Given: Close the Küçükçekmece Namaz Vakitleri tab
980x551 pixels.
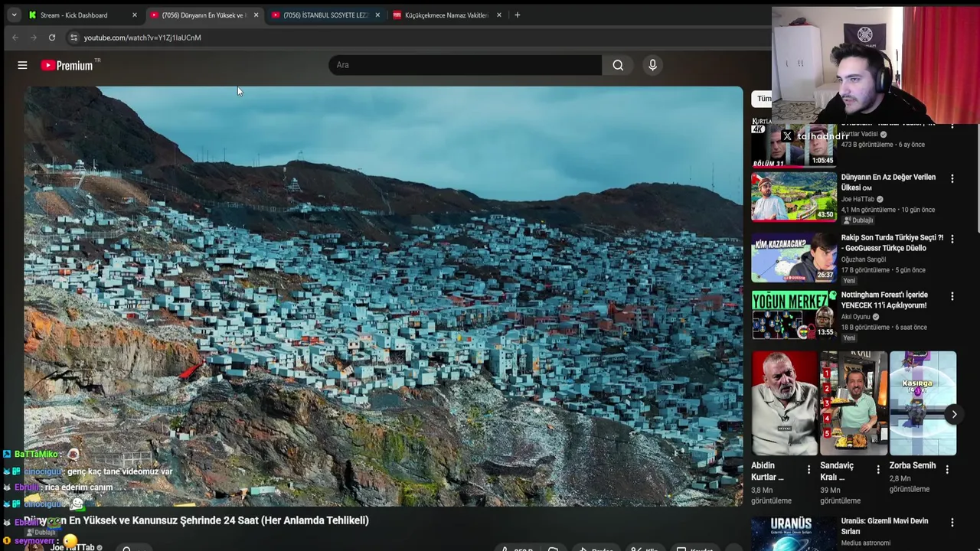Looking at the screenshot, I should [499, 15].
